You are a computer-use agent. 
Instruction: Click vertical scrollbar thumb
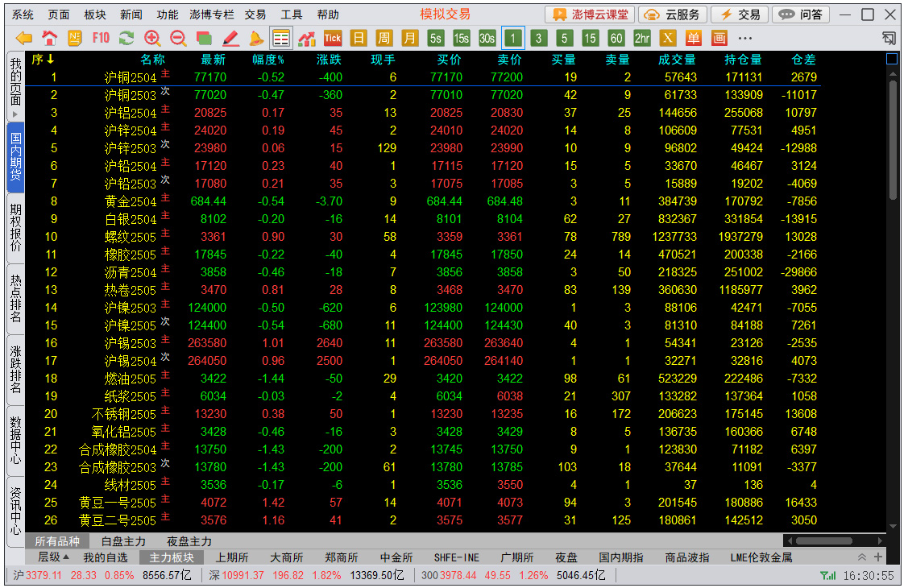(x=893, y=140)
